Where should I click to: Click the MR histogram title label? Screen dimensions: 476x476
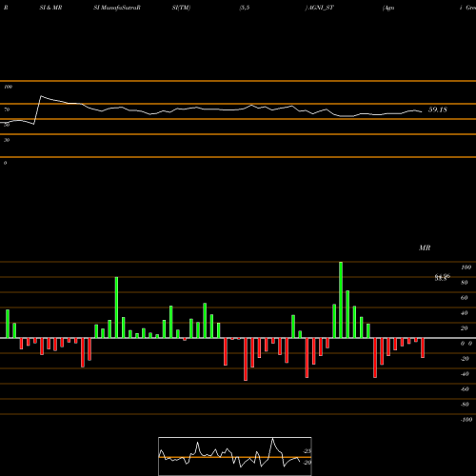pyautogui.click(x=425, y=248)
